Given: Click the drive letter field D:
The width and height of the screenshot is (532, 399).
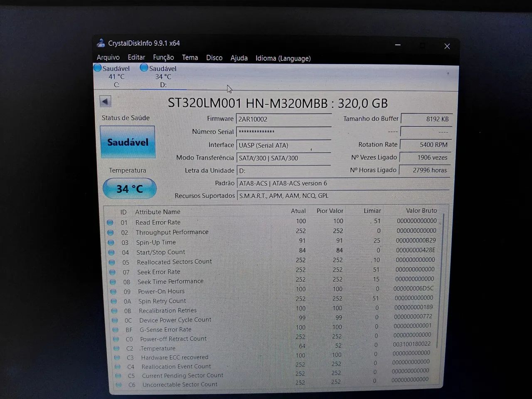Looking at the screenshot, I should (284, 171).
